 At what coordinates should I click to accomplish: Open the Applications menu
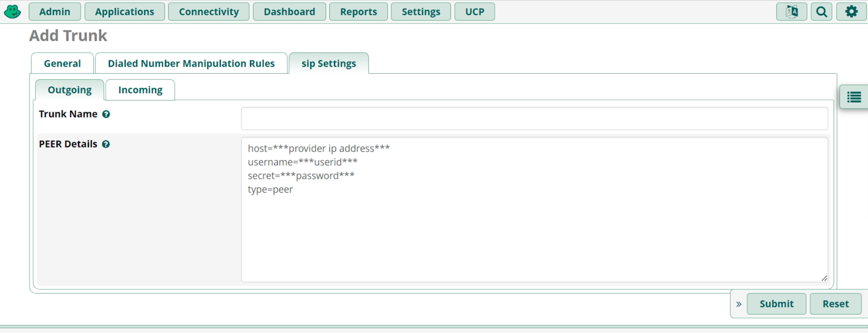(124, 11)
